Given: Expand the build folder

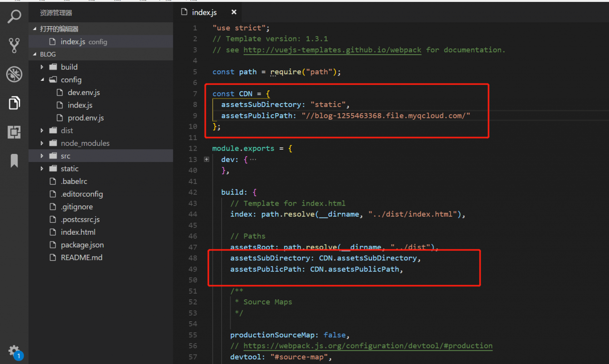Looking at the screenshot, I should tap(69, 67).
